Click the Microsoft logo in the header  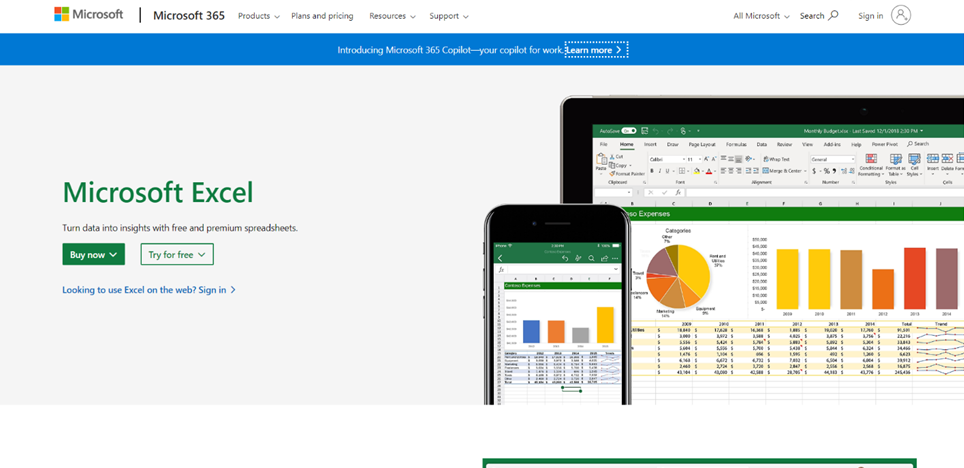pyautogui.click(x=89, y=15)
